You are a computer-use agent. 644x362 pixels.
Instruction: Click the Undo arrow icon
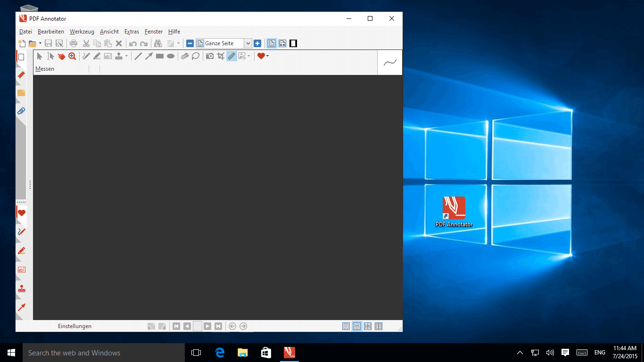coord(133,43)
